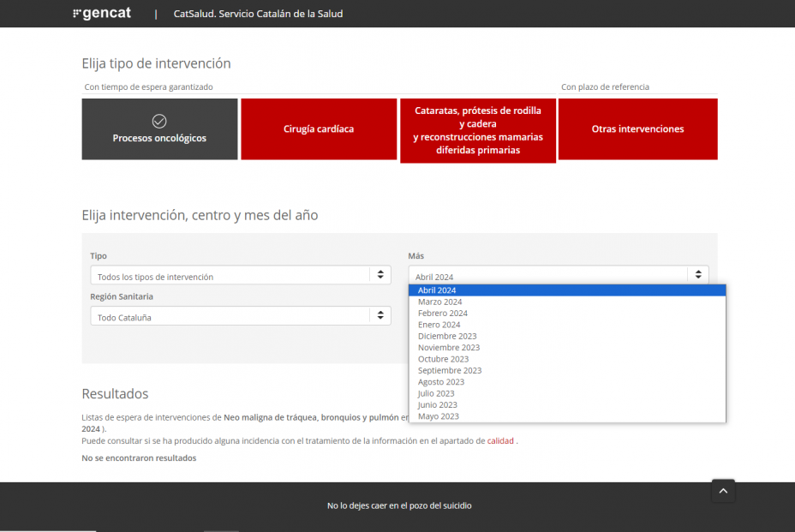Pick Marzo 2024 in the month list
795x532 pixels.
point(439,302)
